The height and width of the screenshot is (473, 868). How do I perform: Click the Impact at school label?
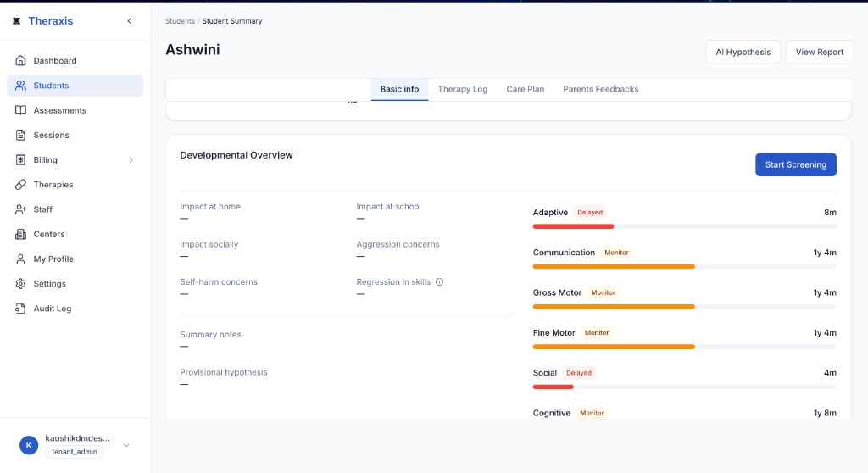click(388, 207)
